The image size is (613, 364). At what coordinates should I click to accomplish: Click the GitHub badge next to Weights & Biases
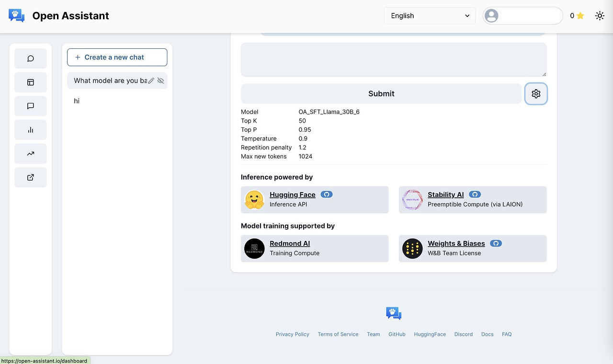point(496,243)
